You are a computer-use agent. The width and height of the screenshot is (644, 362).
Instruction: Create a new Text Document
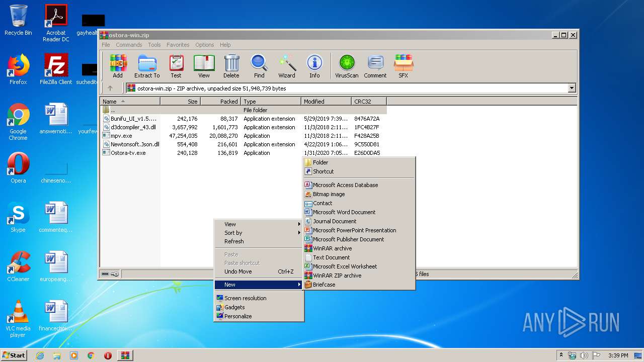click(359, 257)
